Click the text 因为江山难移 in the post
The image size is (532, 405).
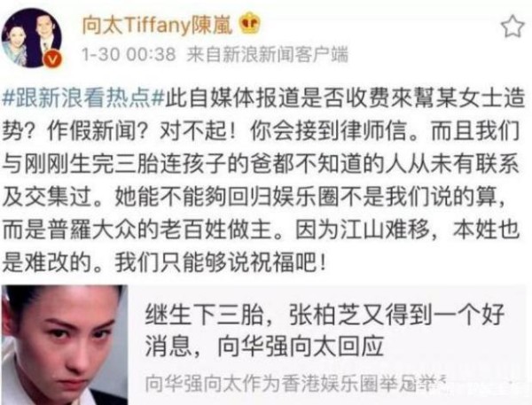pyautogui.click(x=362, y=230)
